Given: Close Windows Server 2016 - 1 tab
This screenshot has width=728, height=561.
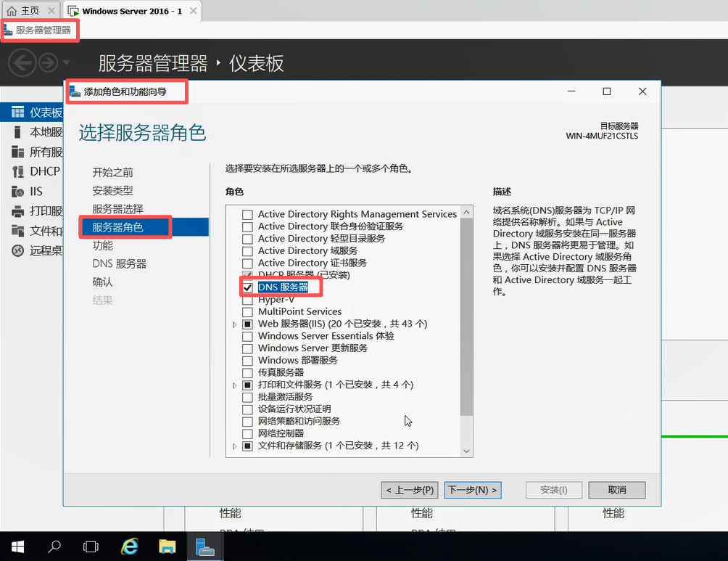Looking at the screenshot, I should click(x=193, y=11).
